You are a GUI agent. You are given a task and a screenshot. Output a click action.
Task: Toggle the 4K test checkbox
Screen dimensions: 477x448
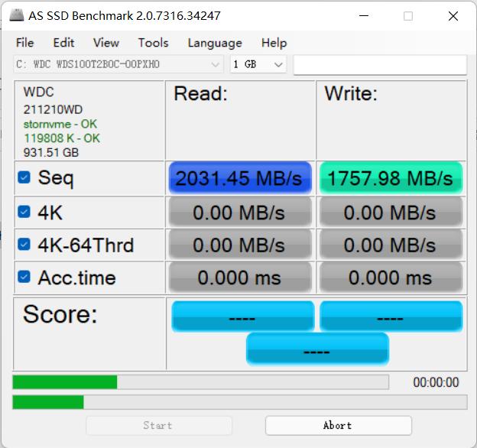pos(24,212)
